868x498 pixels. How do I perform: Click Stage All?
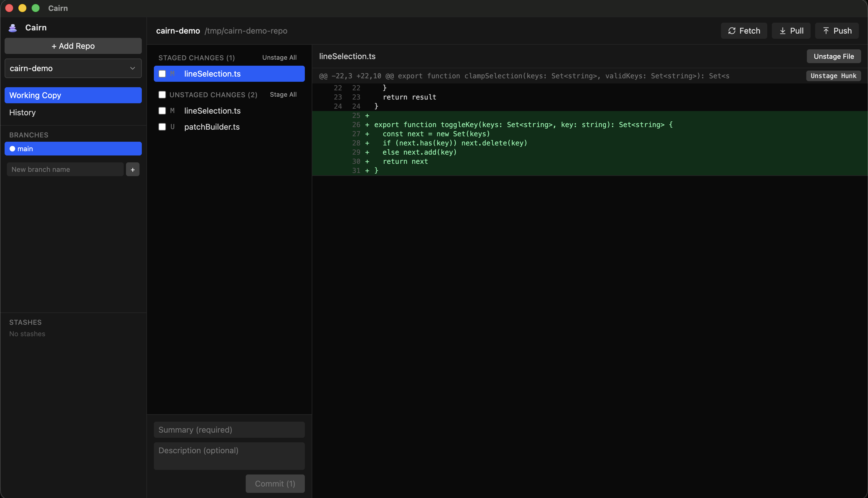pyautogui.click(x=283, y=94)
